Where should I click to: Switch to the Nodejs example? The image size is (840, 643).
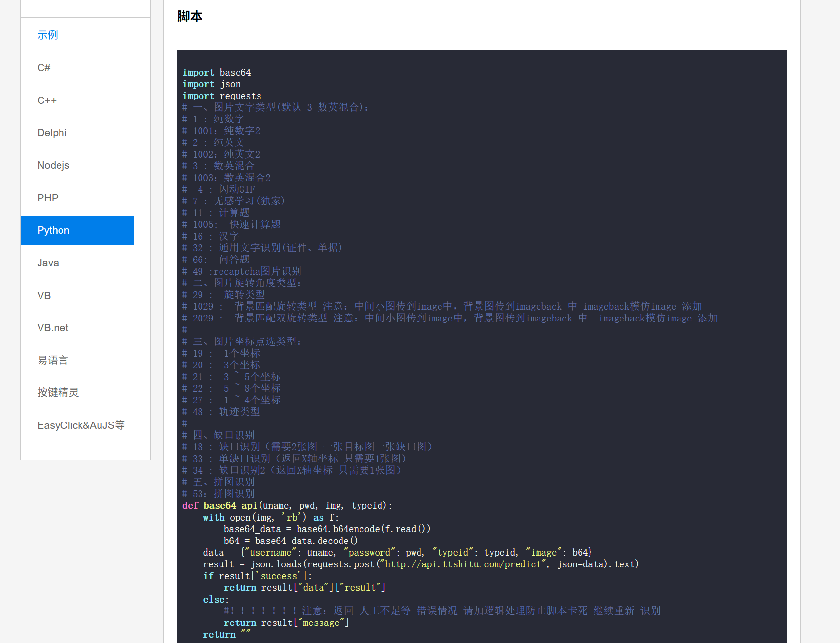click(x=53, y=165)
